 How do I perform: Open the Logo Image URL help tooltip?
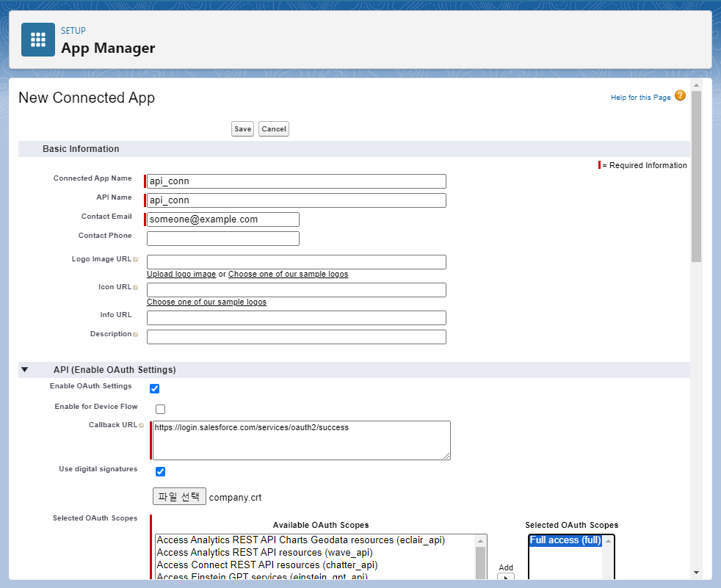(136, 259)
